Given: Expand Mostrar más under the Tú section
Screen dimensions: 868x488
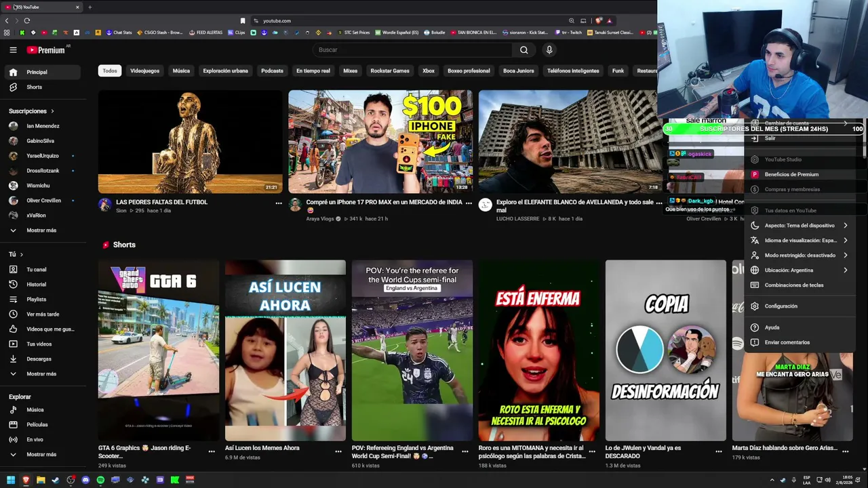Looking at the screenshot, I should (41, 374).
